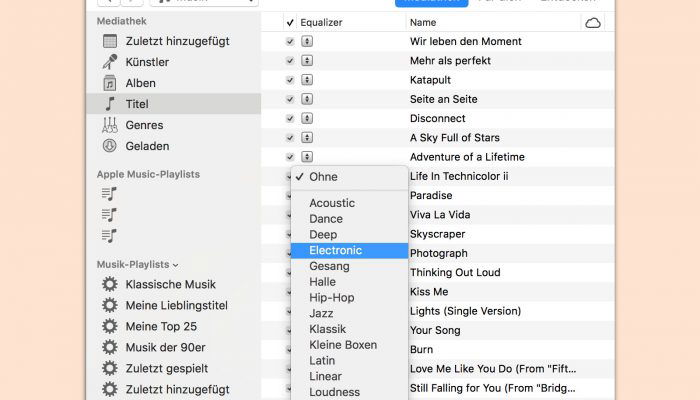This screenshot has width=700, height=400.
Task: Open Zuletzt hinzugefügt grid icon in Mediathek
Action: [110, 41]
